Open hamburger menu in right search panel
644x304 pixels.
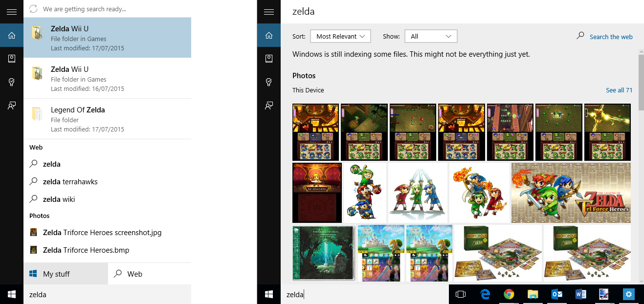click(x=269, y=12)
